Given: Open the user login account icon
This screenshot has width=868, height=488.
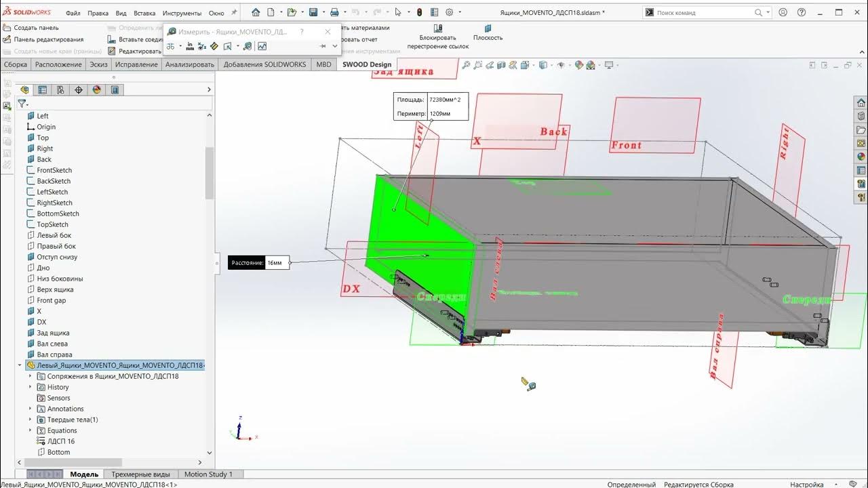Looking at the screenshot, I should click(783, 12).
